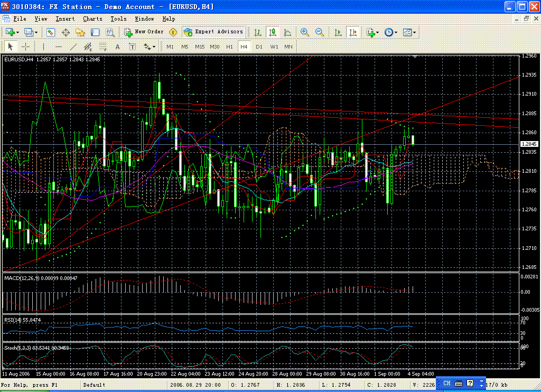Image resolution: width=541 pixels, height=392 pixels.
Task: Select the Crosshair tool
Action: (x=25, y=46)
